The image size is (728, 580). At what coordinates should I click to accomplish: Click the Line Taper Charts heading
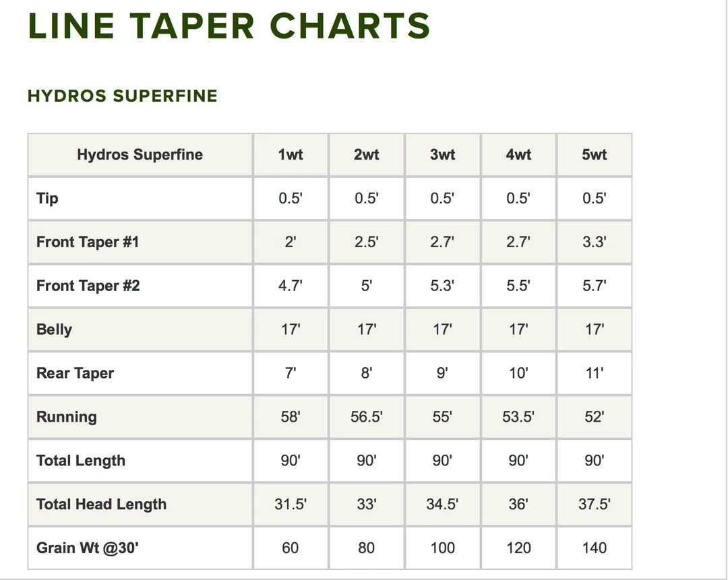coord(229,26)
